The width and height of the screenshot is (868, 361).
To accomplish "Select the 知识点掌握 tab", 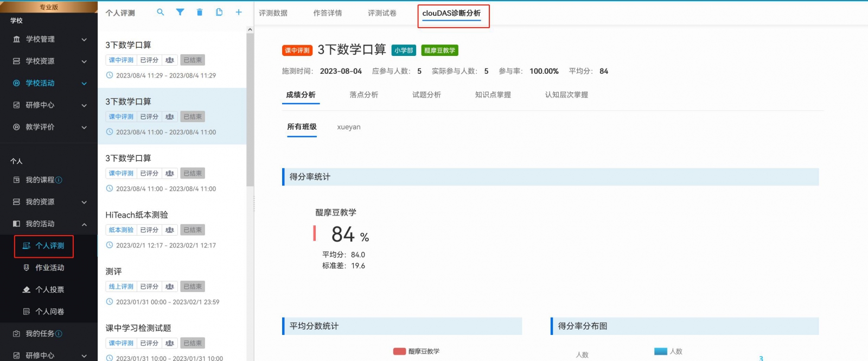I will [x=493, y=95].
